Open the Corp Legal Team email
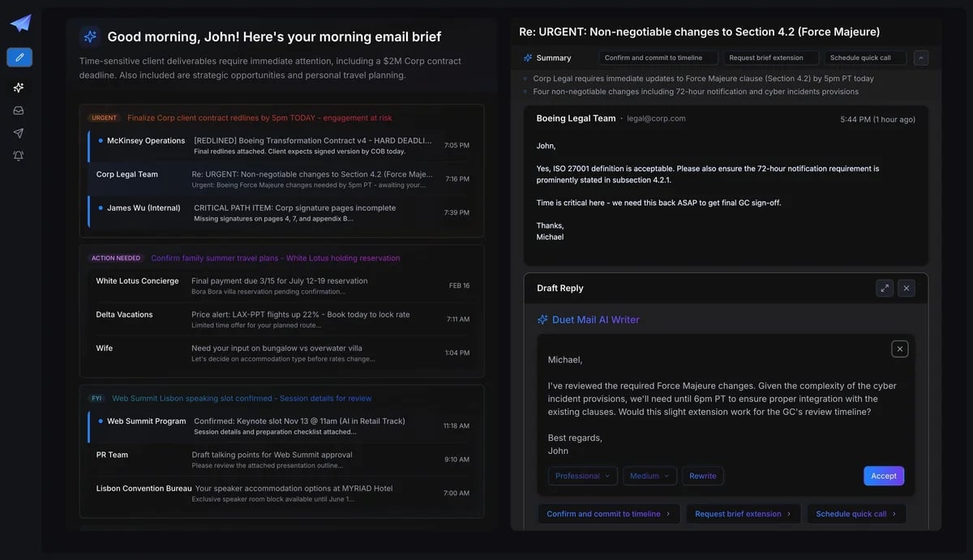The width and height of the screenshot is (973, 560). (282, 179)
